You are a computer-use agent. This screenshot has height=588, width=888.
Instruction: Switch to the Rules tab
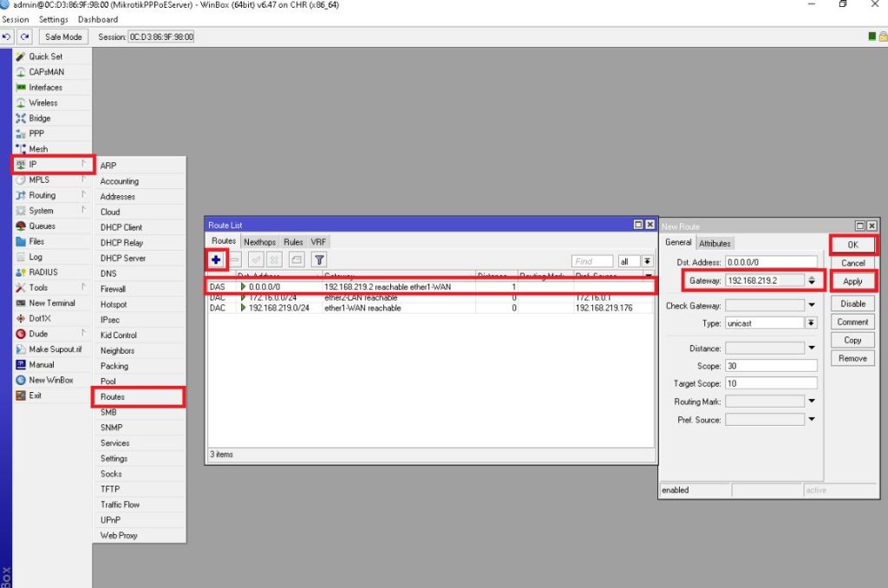click(x=293, y=242)
